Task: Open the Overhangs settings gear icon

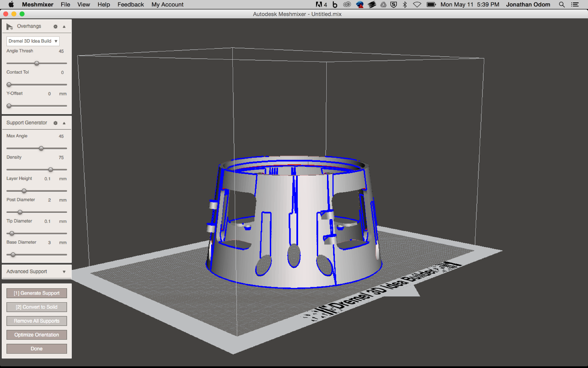Action: (55, 26)
